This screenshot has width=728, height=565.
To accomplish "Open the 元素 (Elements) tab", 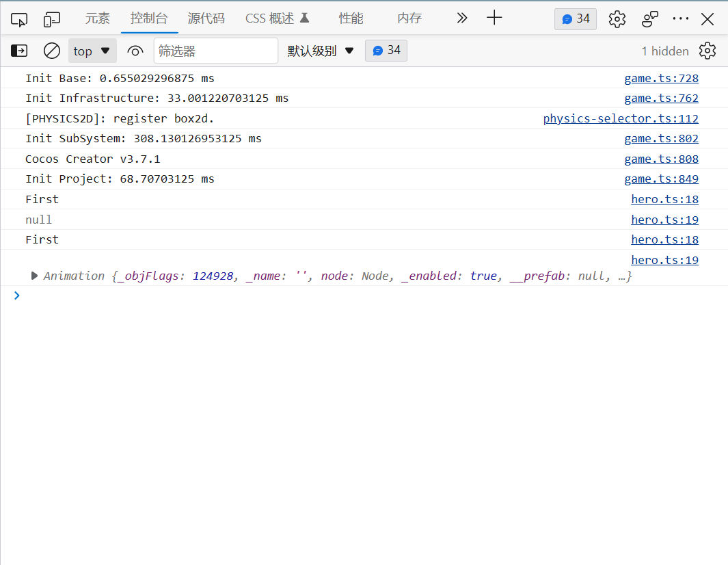I will coord(98,18).
